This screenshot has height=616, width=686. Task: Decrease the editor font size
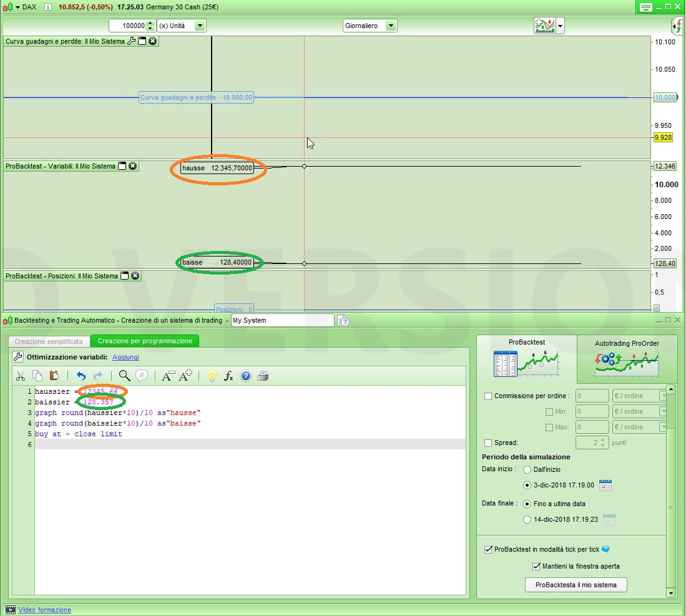(168, 376)
